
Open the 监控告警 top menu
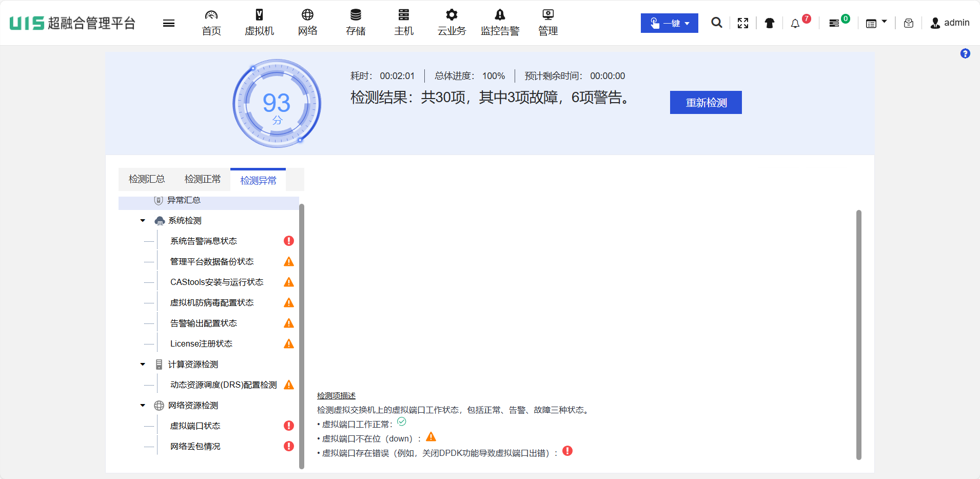click(500, 23)
